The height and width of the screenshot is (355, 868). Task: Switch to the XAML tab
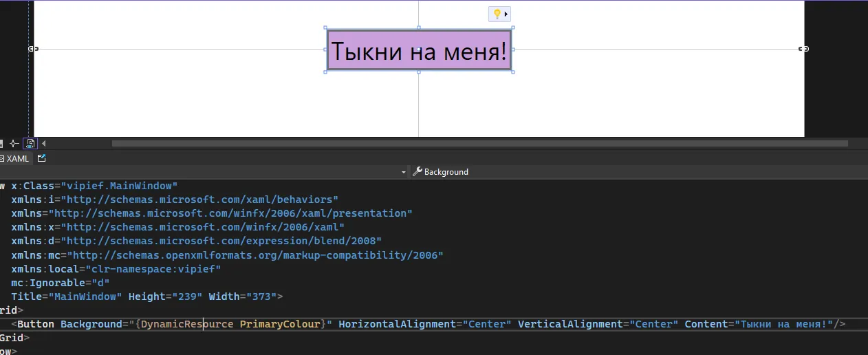(x=15, y=158)
